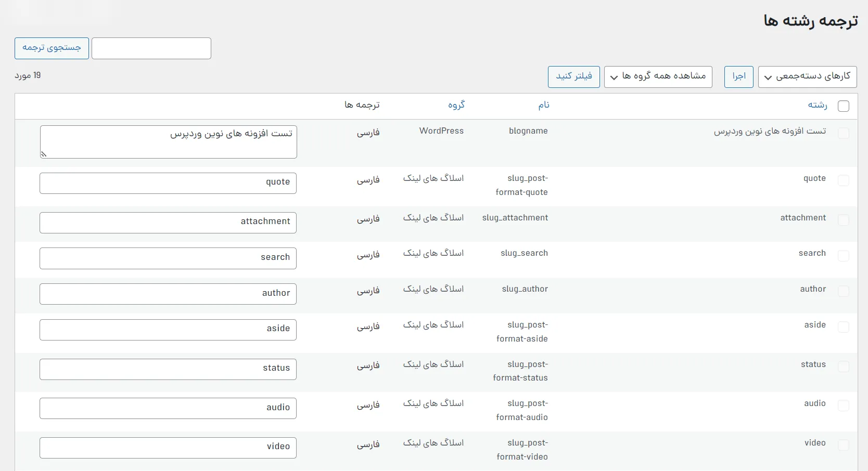
Task: Click the WordPress group cell
Action: 441,131
